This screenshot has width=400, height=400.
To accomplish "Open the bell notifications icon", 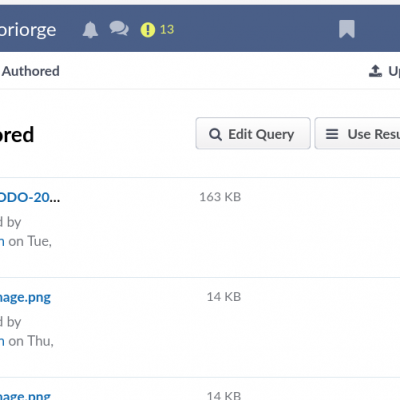I will [90, 30].
